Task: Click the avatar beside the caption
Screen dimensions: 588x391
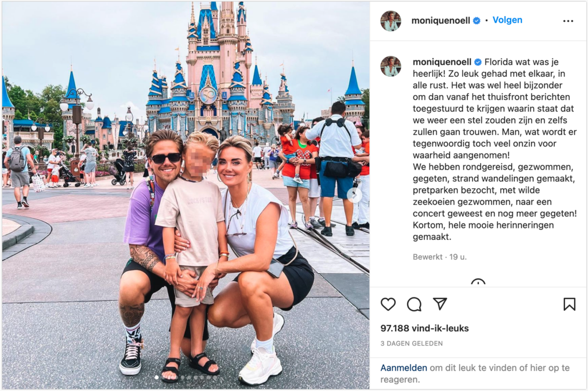Action: [390, 66]
